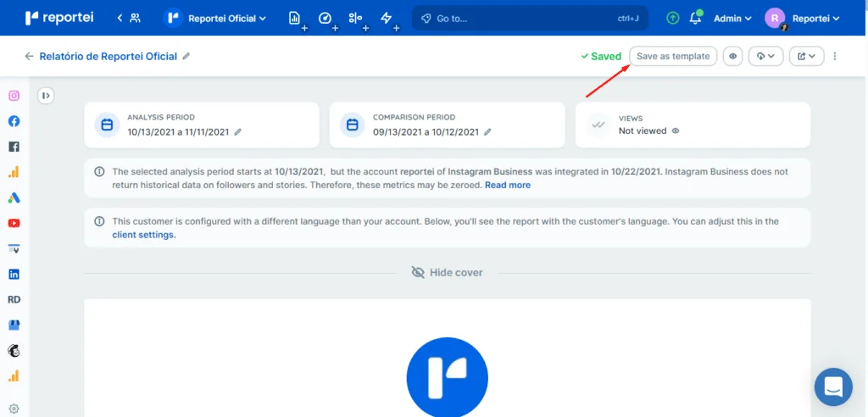Open the share export dropdown
Image resolution: width=868 pixels, height=417 pixels.
(x=807, y=56)
